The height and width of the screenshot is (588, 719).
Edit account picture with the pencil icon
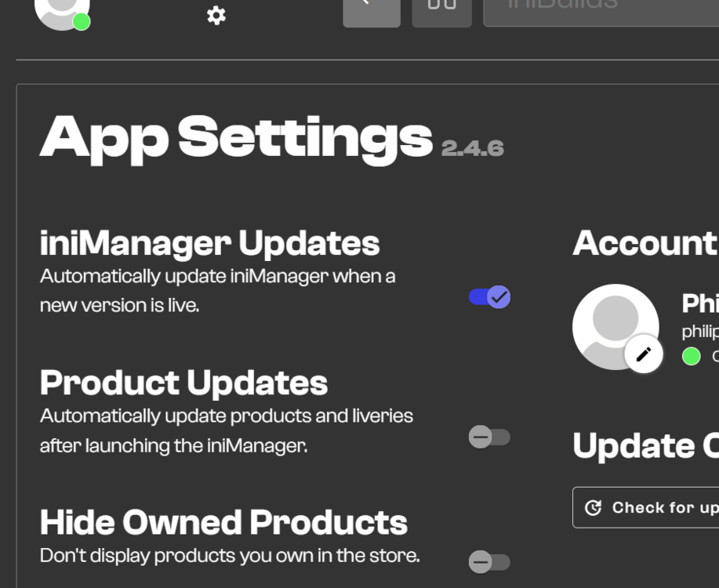pyautogui.click(x=644, y=354)
